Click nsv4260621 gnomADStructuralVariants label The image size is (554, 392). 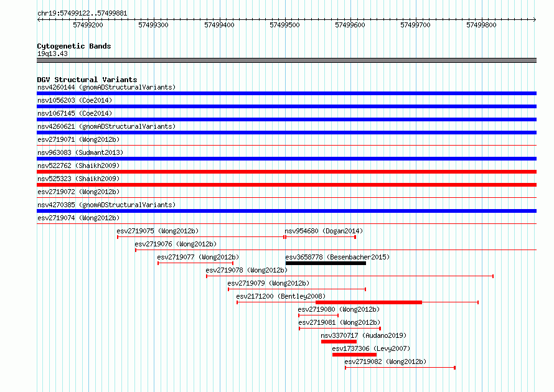106,126
